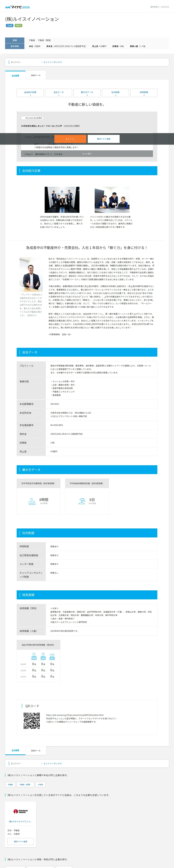Click the 既卒可 badge
174x868 pixels.
click(x=19, y=26)
